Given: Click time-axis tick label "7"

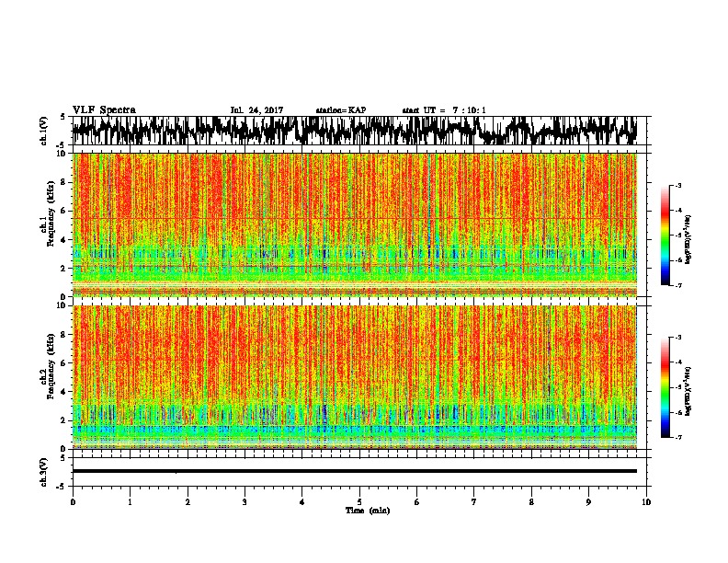Looking at the screenshot, I should pyautogui.click(x=474, y=502).
